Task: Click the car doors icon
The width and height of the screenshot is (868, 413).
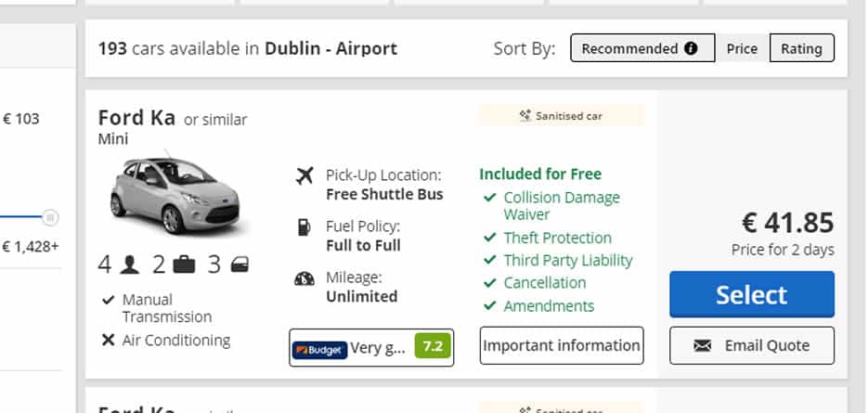Action: [x=240, y=265]
